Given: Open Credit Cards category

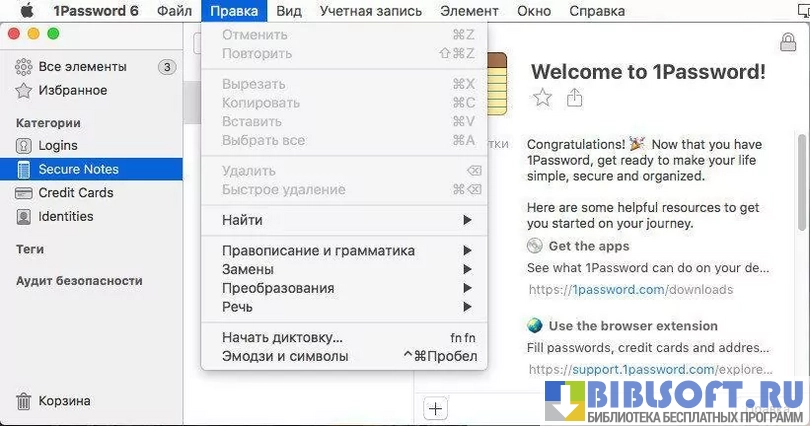Looking at the screenshot, I should click(x=75, y=192).
